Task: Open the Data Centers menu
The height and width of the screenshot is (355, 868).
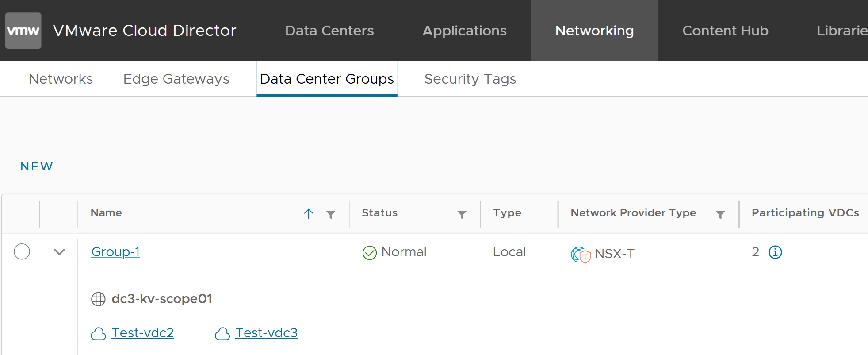Action: [329, 31]
